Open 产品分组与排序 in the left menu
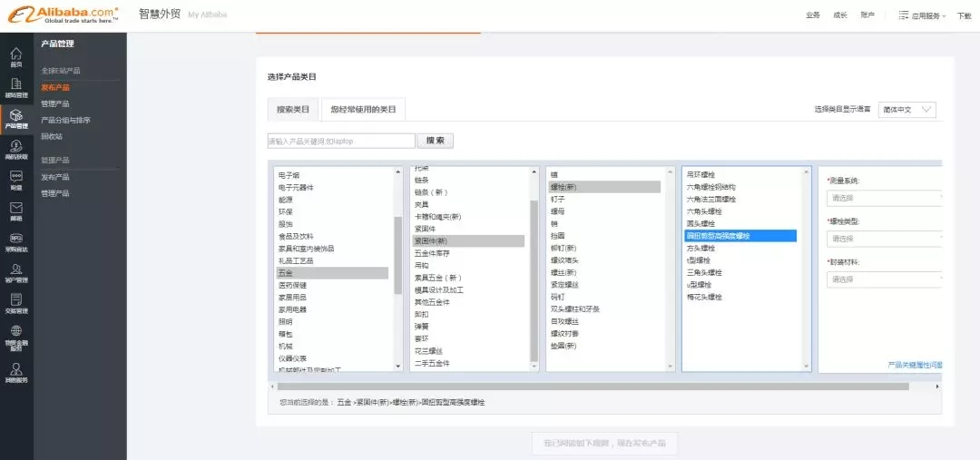 click(x=65, y=120)
